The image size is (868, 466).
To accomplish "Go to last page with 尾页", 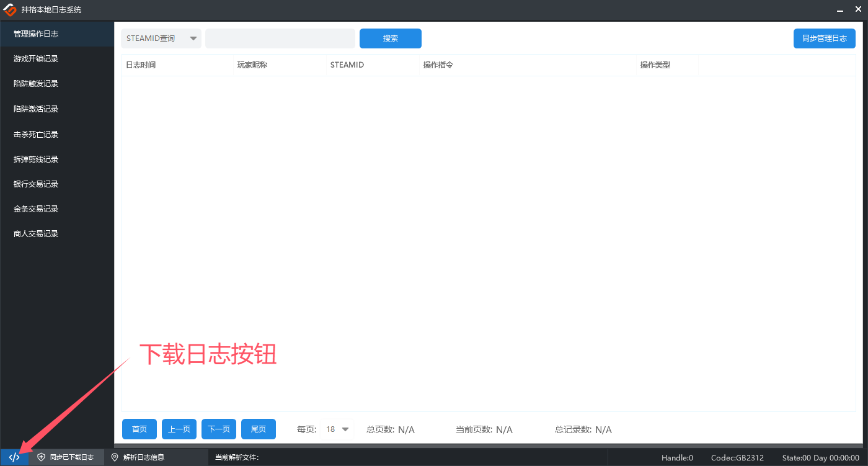I will [x=258, y=429].
